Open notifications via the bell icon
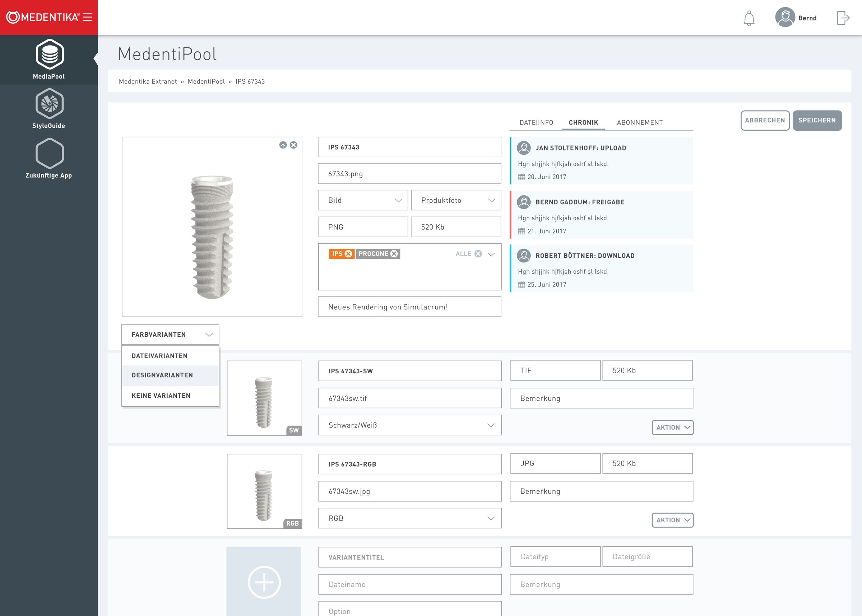This screenshot has height=616, width=862. pyautogui.click(x=749, y=18)
